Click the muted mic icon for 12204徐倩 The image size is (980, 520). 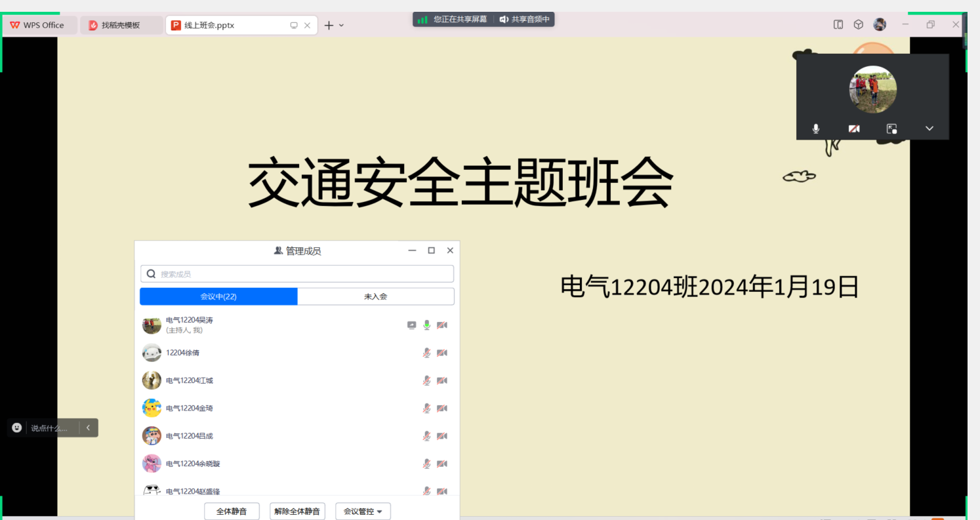coord(426,353)
